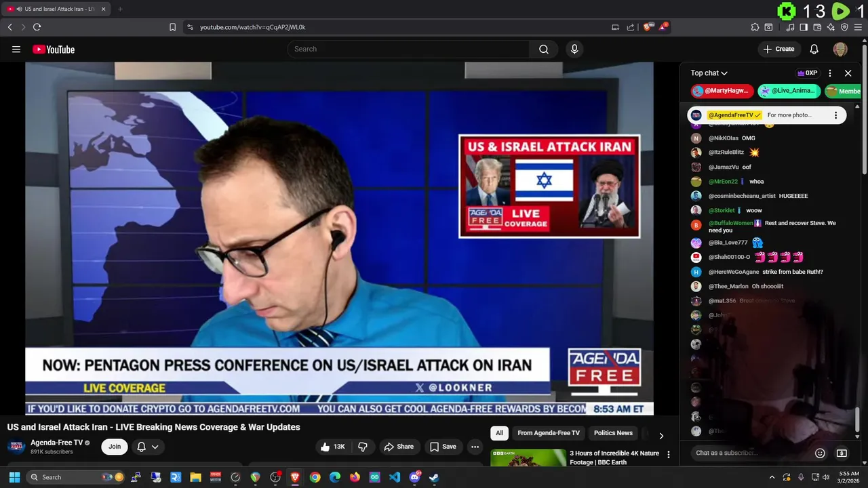Screen dimensions: 868x488
Task: Open Brave Rewards triangle icon
Action: [x=664, y=27]
